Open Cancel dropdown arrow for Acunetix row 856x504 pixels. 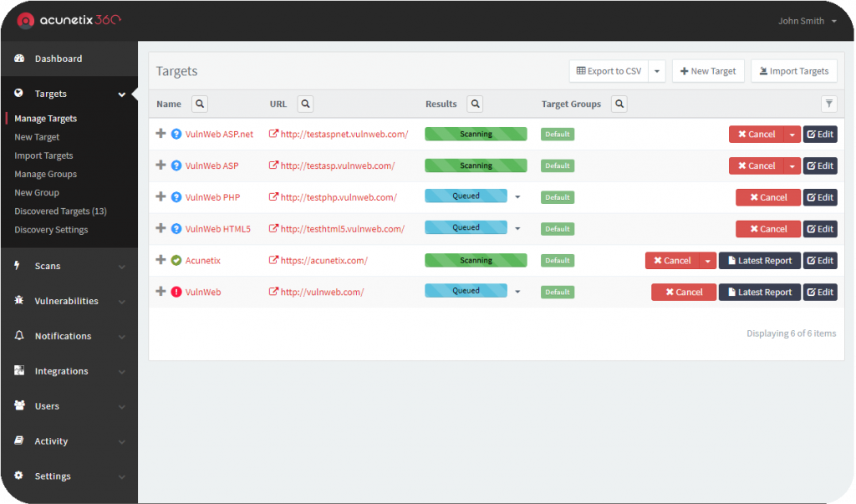point(708,261)
